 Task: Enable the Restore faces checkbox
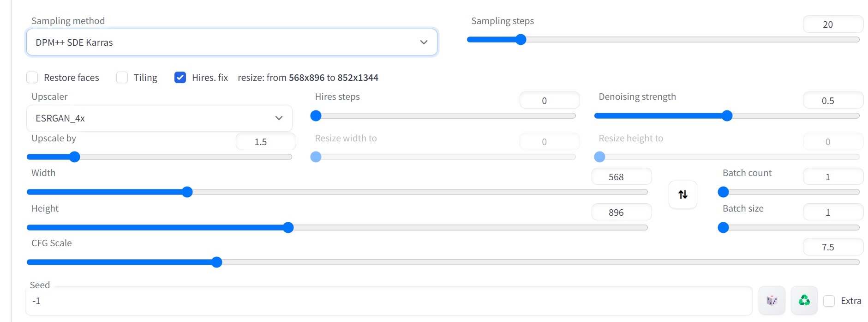click(32, 78)
